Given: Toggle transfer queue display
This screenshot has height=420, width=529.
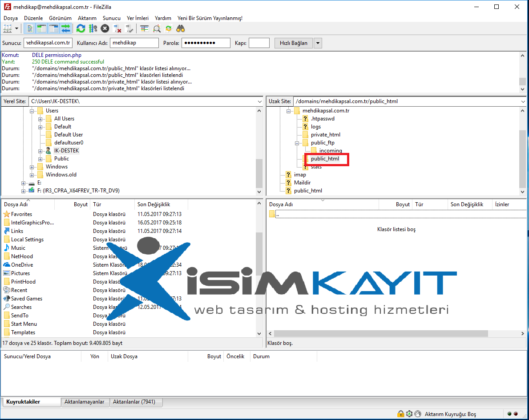Looking at the screenshot, I should pos(66,28).
